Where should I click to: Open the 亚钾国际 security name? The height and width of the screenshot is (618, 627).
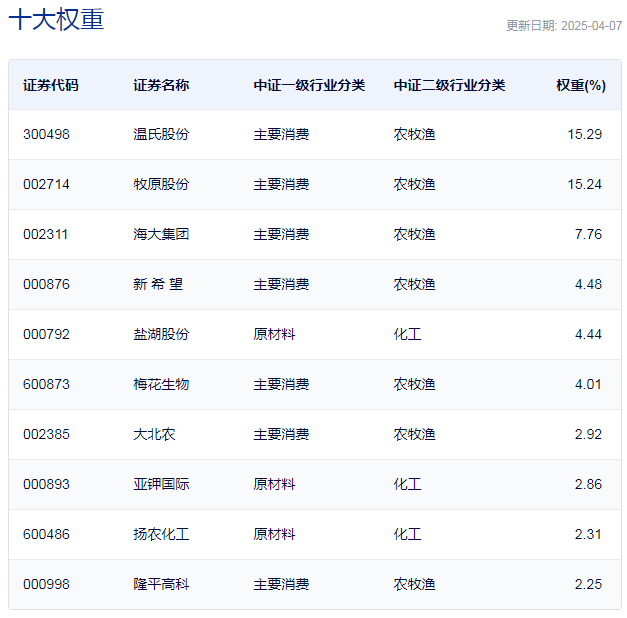pyautogui.click(x=160, y=484)
